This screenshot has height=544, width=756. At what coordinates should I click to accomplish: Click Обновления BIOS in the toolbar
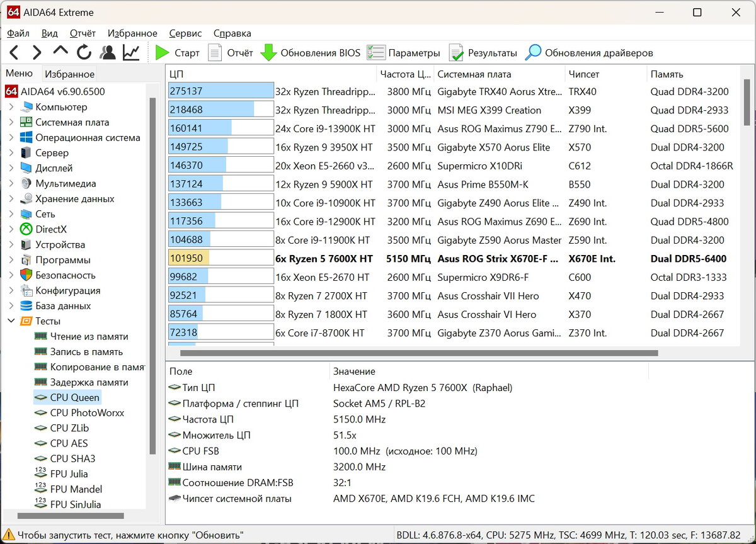click(x=311, y=53)
